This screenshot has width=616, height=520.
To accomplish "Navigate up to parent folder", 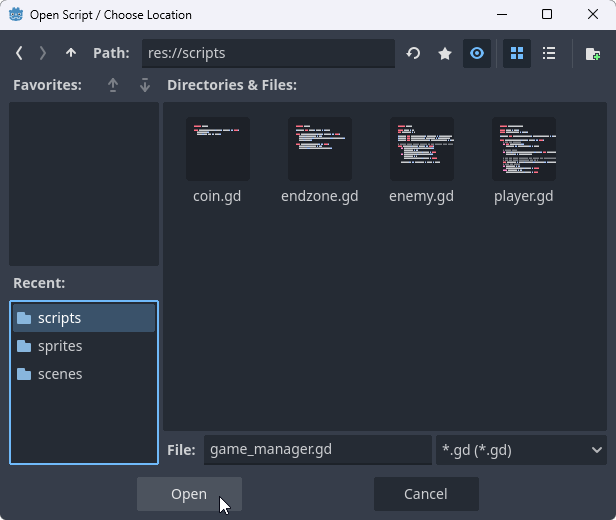I will (x=70, y=53).
